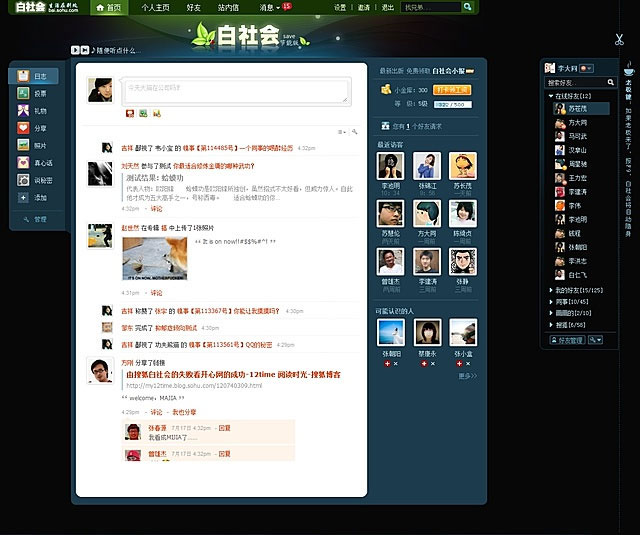Click 好友管理 button in friend panel
The width and height of the screenshot is (640, 535).
coord(567,340)
